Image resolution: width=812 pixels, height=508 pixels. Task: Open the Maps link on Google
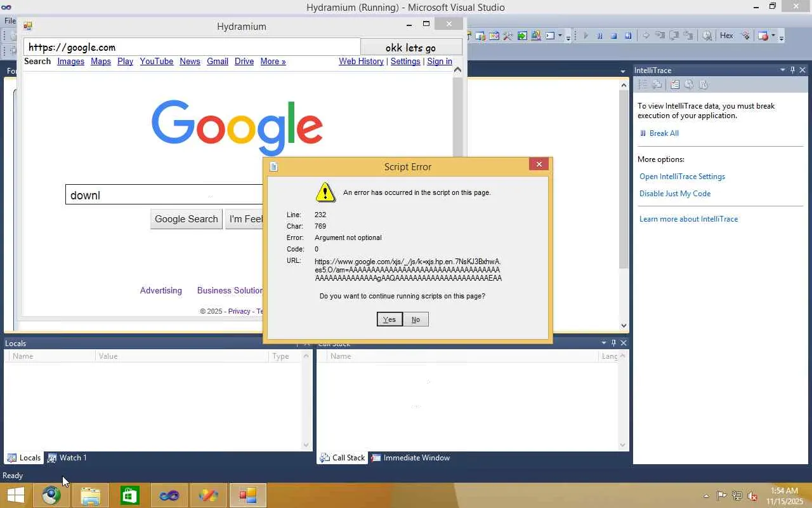[101, 62]
